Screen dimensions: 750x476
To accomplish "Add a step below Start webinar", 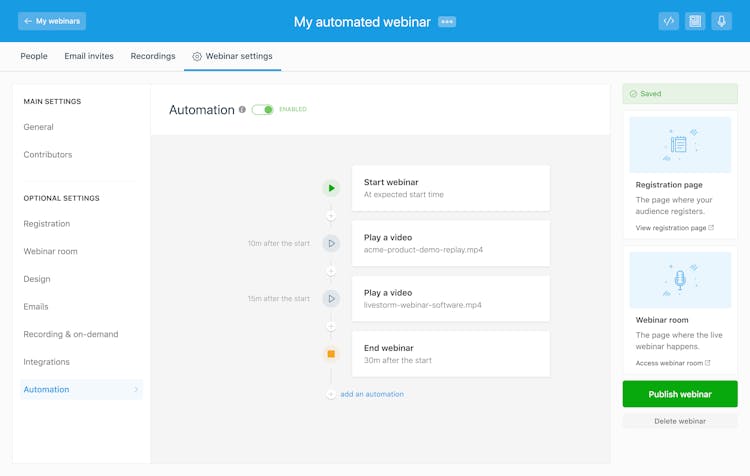I will tap(331, 216).
